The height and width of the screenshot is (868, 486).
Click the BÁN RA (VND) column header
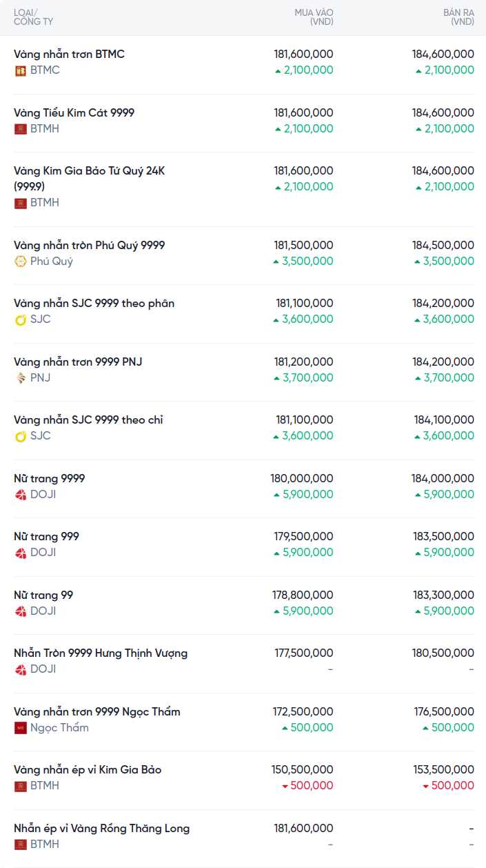coord(458,17)
